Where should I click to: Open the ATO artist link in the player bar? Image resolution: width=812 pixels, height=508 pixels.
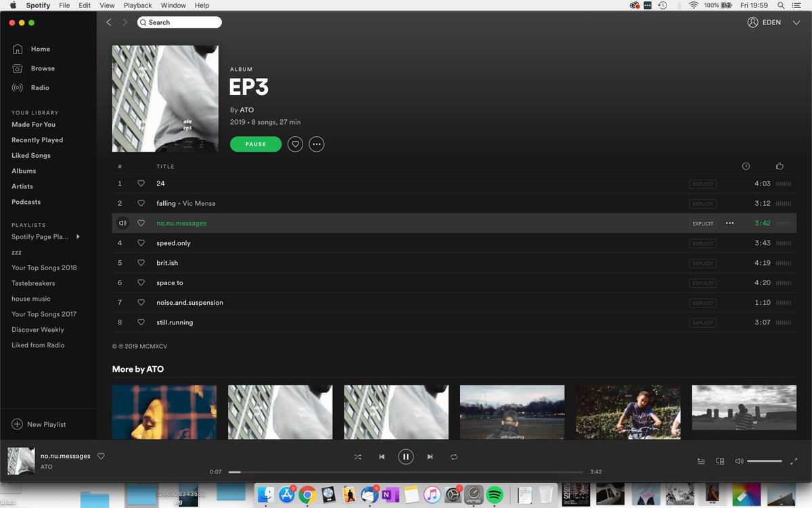point(47,467)
